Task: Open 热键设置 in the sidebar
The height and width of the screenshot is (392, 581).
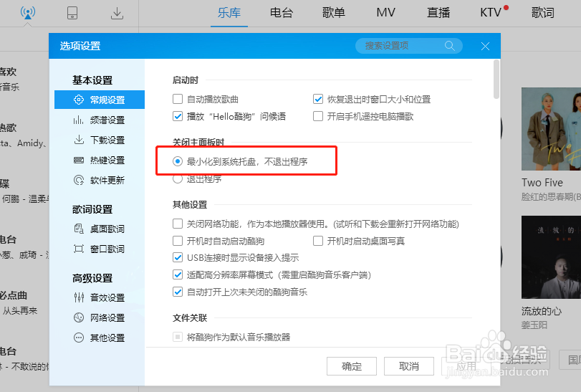Action: click(x=100, y=160)
